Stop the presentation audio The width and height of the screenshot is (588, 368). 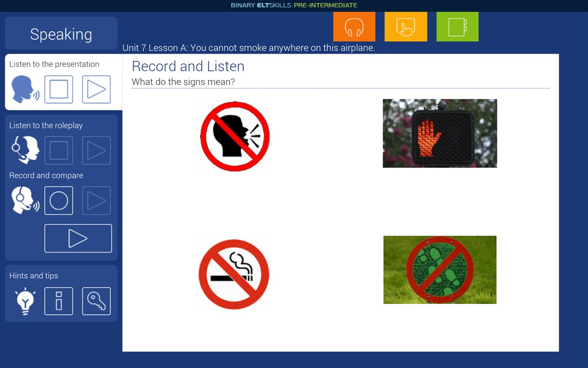coord(59,89)
